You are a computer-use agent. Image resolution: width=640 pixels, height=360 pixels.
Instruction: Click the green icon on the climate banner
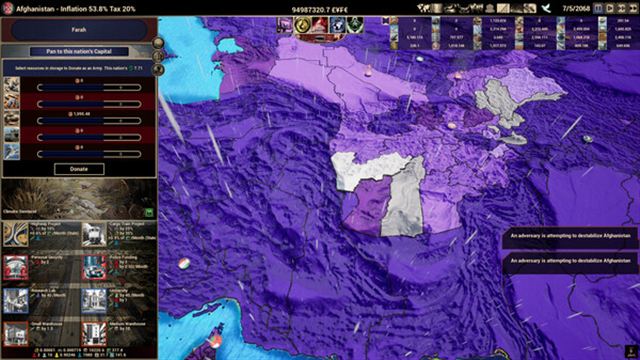click(149, 212)
